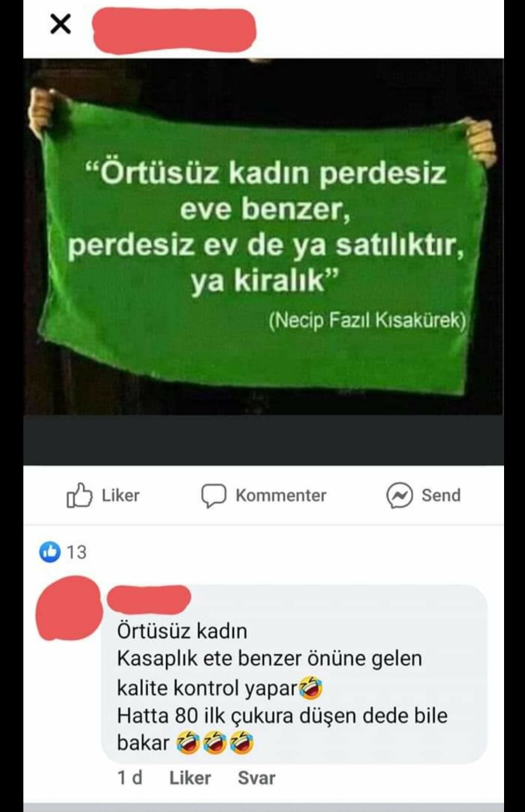Open the 13 reactions count
This screenshot has height=812, width=525.
76,552
